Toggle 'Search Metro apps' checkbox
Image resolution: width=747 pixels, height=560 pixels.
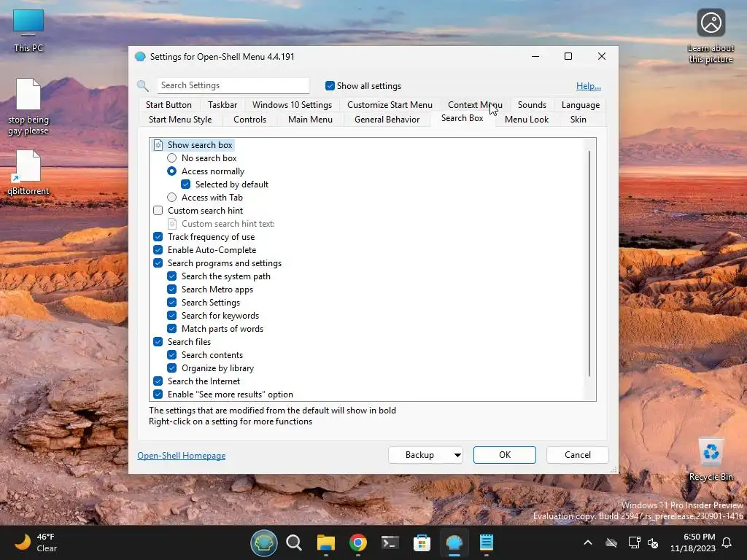[x=172, y=289]
